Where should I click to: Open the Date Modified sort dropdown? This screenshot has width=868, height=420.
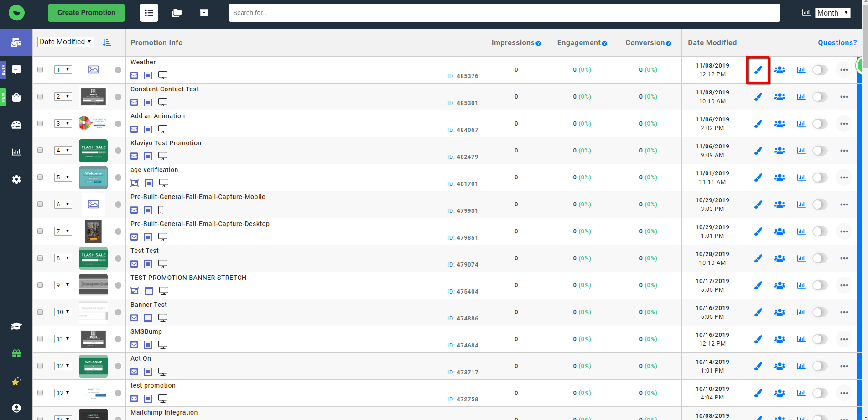(x=65, y=42)
